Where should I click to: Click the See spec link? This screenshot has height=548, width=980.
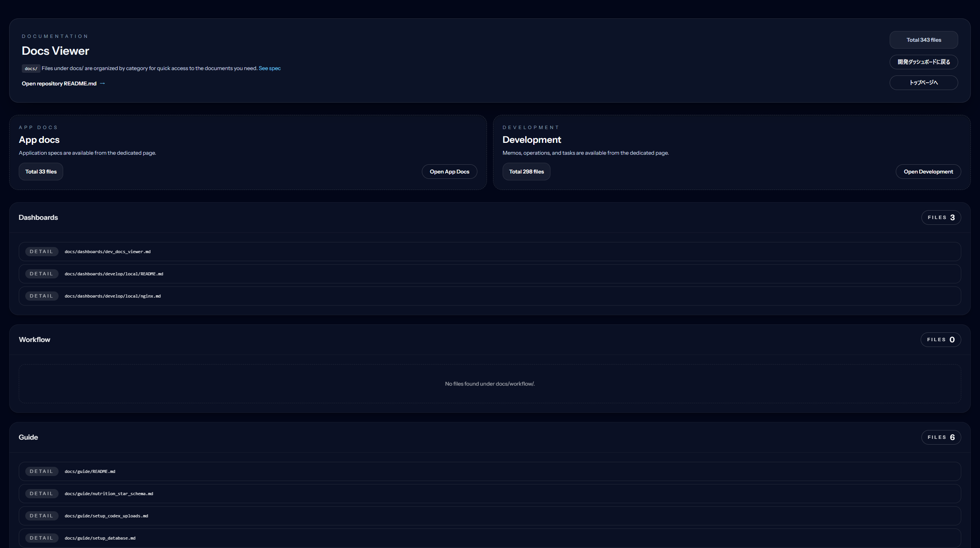pos(269,68)
